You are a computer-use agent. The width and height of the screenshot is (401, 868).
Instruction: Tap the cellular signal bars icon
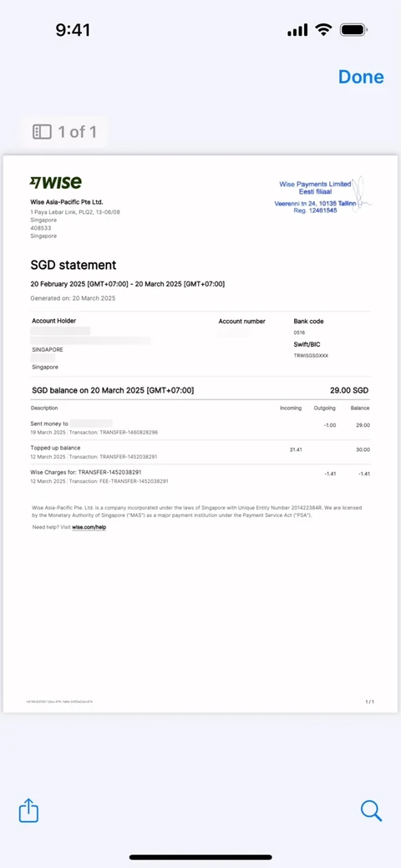[x=297, y=30]
